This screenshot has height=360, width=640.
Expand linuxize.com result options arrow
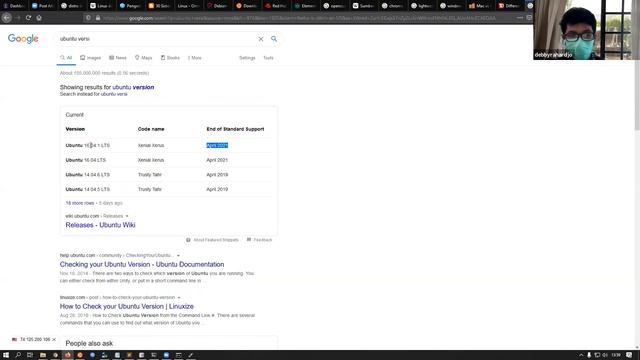click(x=179, y=298)
